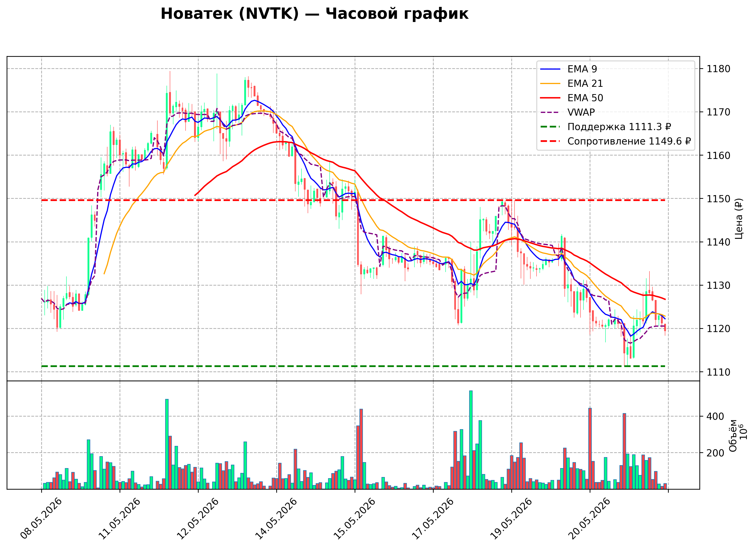Image resolution: width=756 pixels, height=548 pixels.
Task: Click the date label "08.05.2026"
Action: point(41,518)
